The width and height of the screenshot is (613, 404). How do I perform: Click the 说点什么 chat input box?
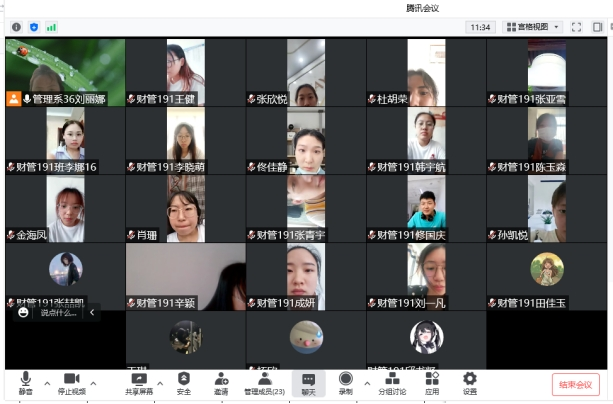point(58,312)
